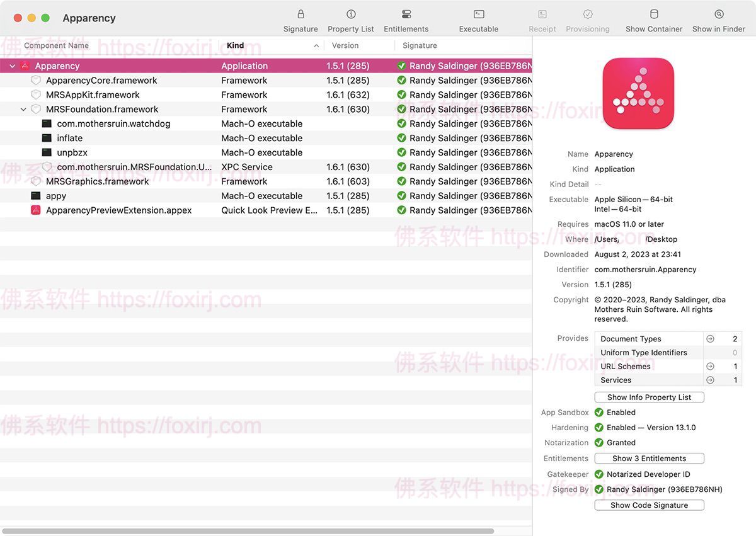Viewport: 756px width, 536px height.
Task: Click Show Code Signature
Action: [x=649, y=505]
